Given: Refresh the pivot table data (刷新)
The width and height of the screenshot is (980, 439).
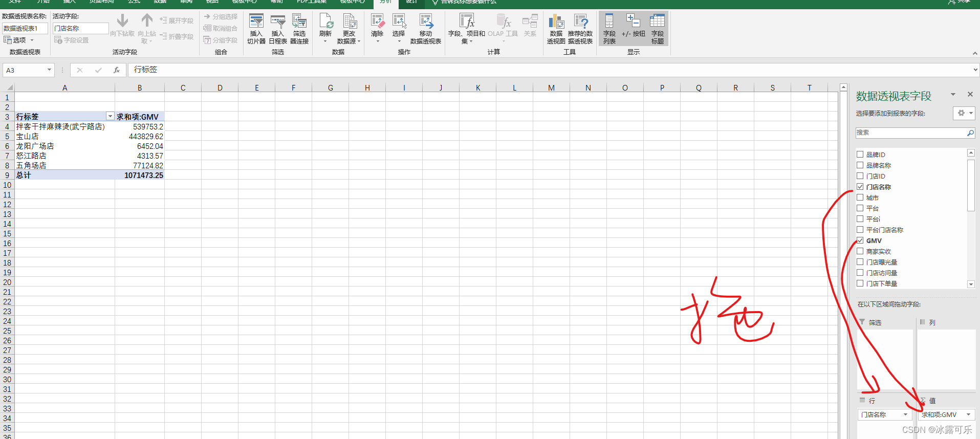Looking at the screenshot, I should 325,29.
